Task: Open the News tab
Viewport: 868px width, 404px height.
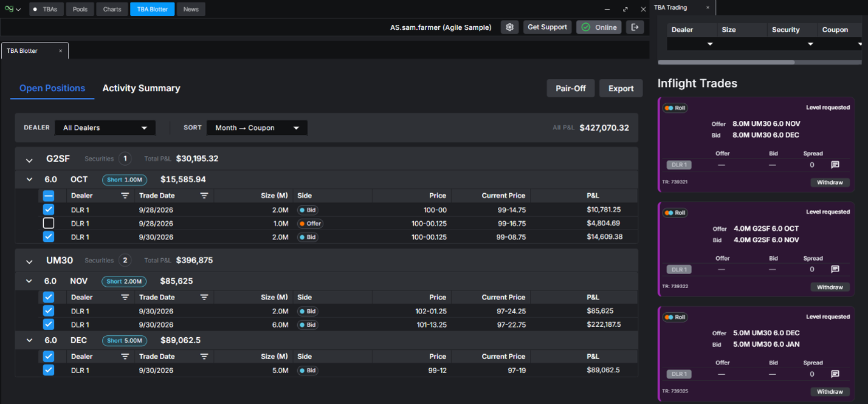Action: pyautogui.click(x=191, y=9)
